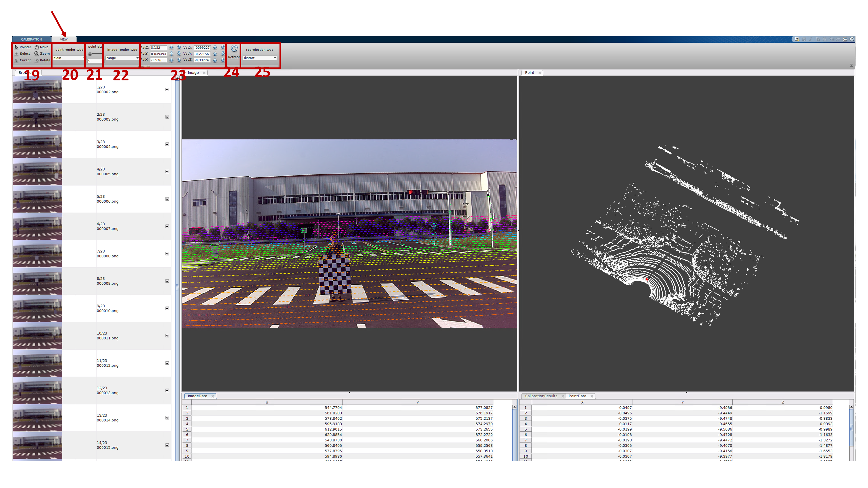868x488 pixels.
Task: Increase RotZ with up arrow
Action: point(171,47)
